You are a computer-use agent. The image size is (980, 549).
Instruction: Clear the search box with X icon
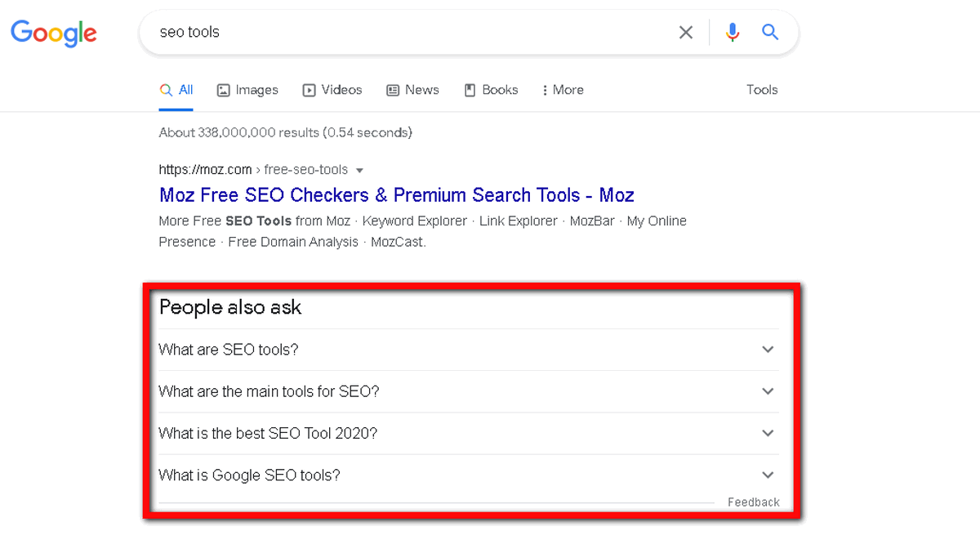686,33
